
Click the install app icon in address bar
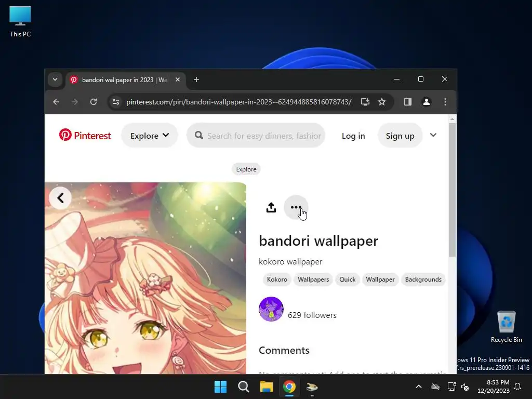point(365,102)
